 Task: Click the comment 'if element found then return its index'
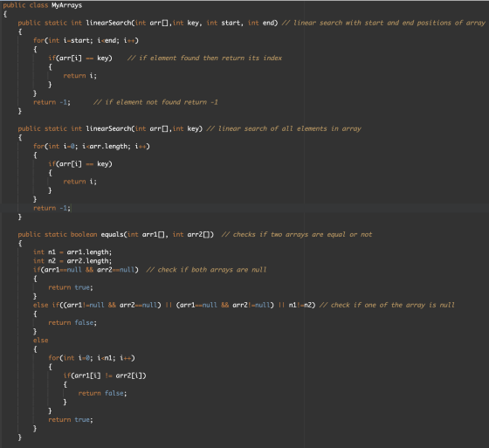[x=204, y=58]
